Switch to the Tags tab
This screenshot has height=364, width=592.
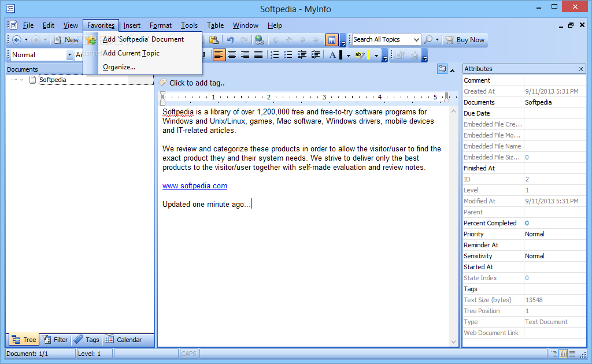87,340
